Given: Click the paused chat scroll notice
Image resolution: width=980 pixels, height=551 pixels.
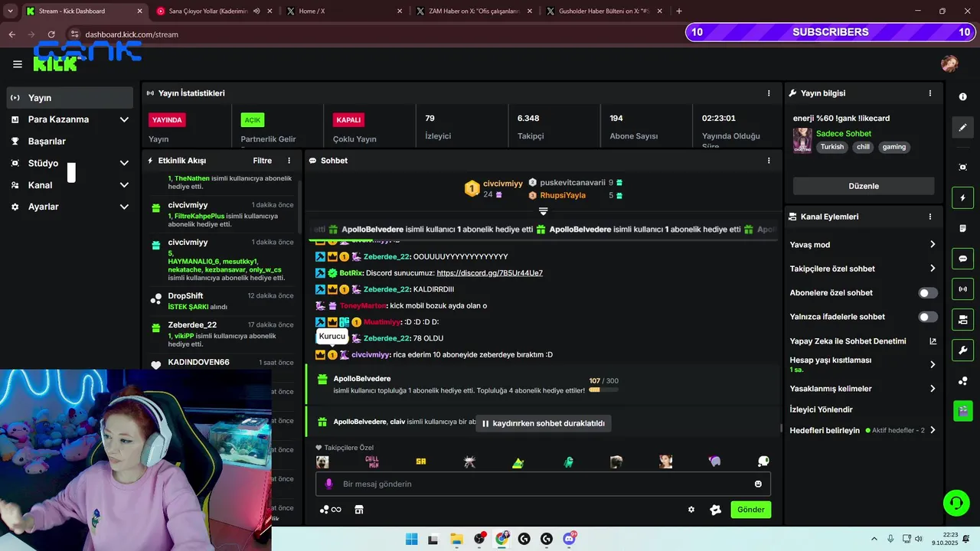Looking at the screenshot, I should point(543,423).
